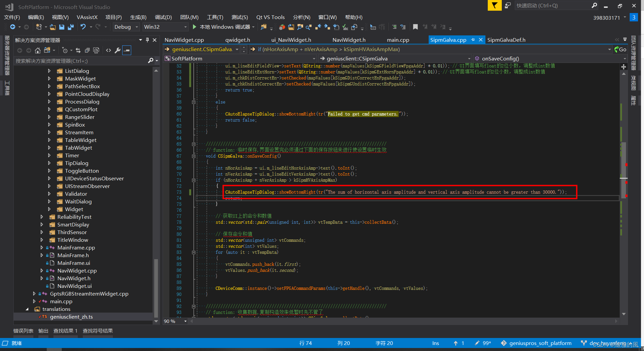The image size is (644, 351).
Task: Click the editor vertical scroll-down arrow
Action: [x=624, y=314]
